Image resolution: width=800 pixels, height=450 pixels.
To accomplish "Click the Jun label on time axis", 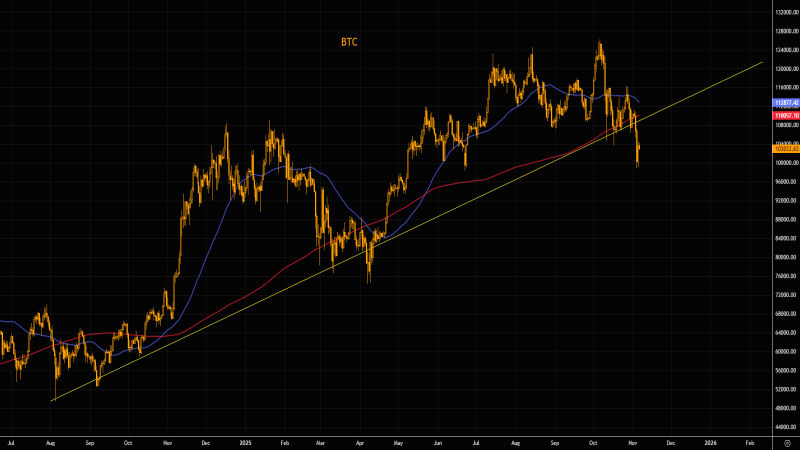I will [x=439, y=440].
